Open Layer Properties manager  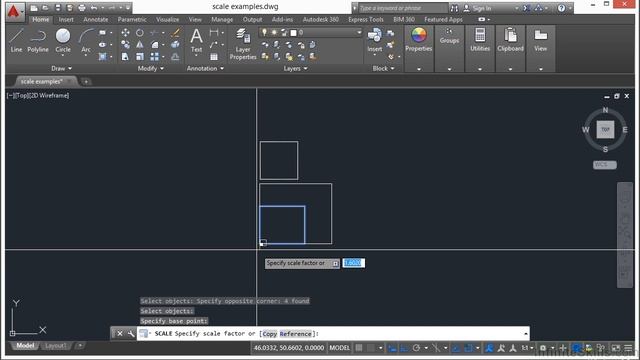click(x=243, y=44)
